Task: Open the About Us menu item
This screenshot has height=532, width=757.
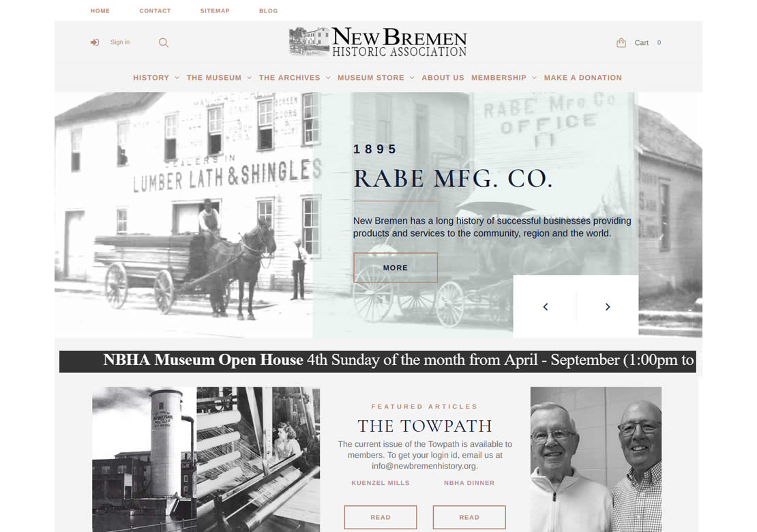Action: point(443,78)
